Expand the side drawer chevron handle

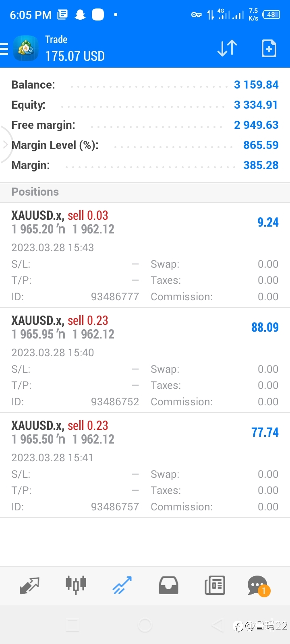(6, 144)
